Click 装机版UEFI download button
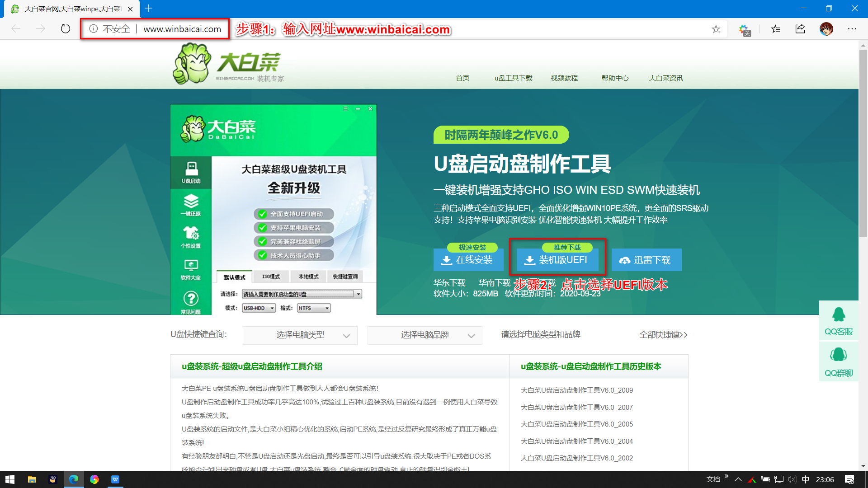The image size is (868, 488). click(x=557, y=260)
